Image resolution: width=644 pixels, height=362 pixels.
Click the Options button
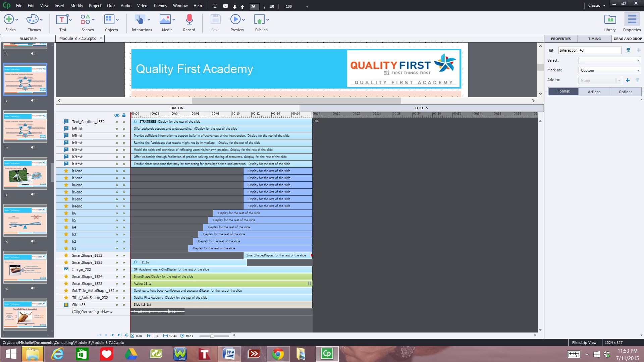point(625,92)
